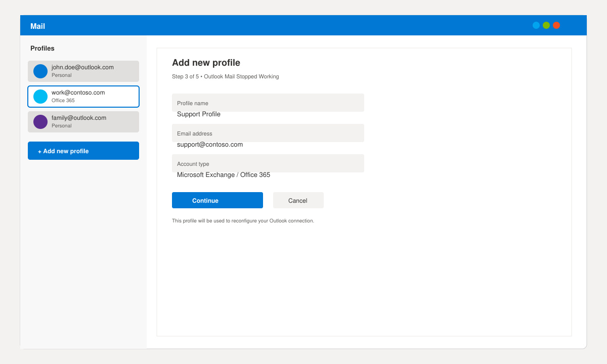The width and height of the screenshot is (607, 364).
Task: Click 'Personal' label under family@outlook.com
Action: pyautogui.click(x=62, y=126)
